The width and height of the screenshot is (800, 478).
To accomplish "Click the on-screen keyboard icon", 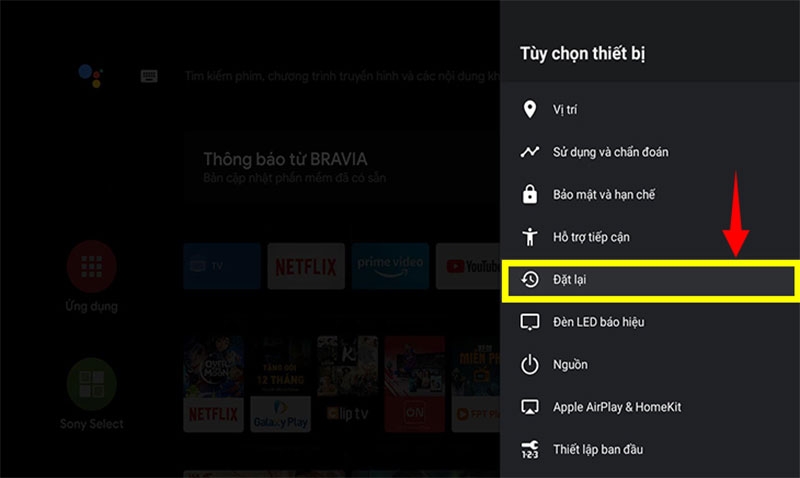I will tap(149, 76).
